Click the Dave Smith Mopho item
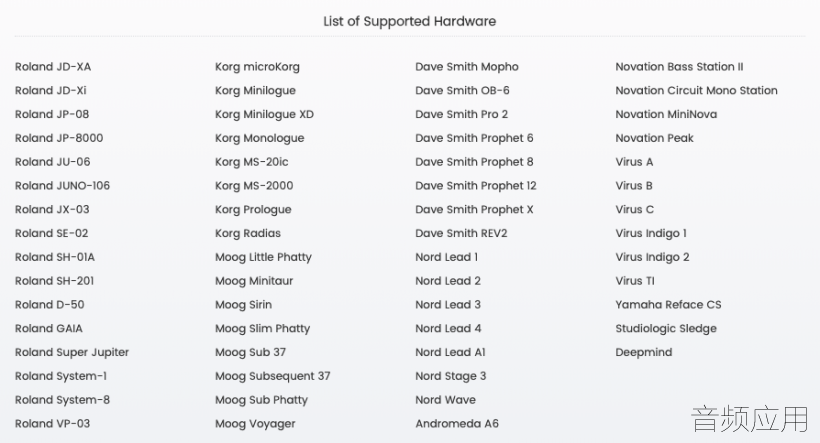820x443 pixels. (x=466, y=67)
